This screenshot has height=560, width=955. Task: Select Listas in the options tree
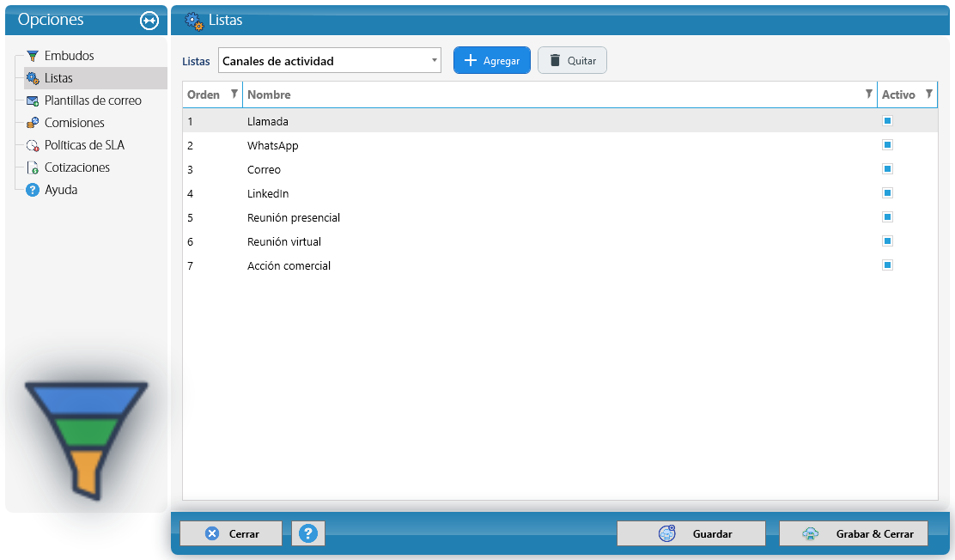tap(58, 78)
